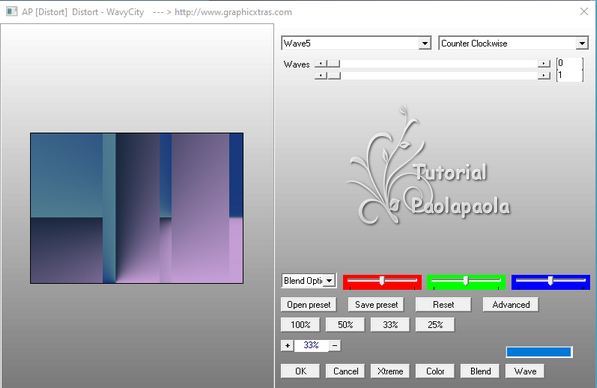Click the minus zoom-out icon
Image resolution: width=597 pixels, height=388 pixels.
335,346
